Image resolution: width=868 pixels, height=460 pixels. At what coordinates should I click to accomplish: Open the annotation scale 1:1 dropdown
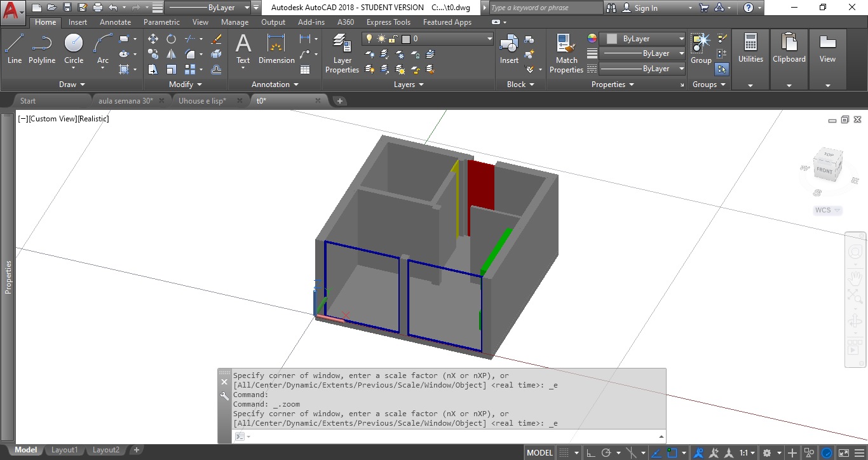click(x=747, y=452)
